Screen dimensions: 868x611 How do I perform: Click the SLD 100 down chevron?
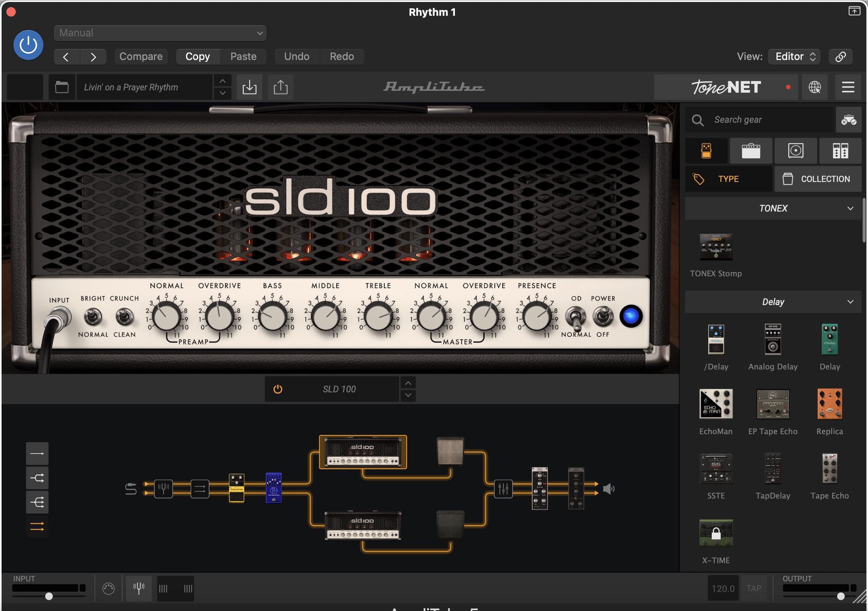(x=408, y=395)
